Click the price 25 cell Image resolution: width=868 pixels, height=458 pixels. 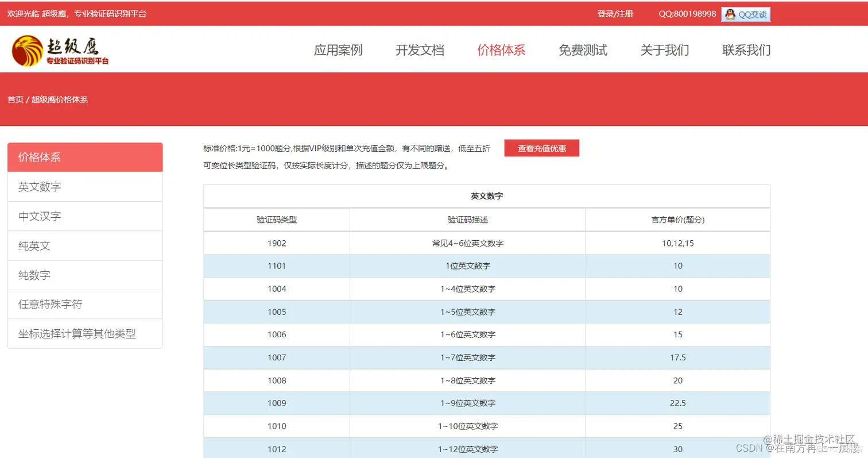coord(678,426)
